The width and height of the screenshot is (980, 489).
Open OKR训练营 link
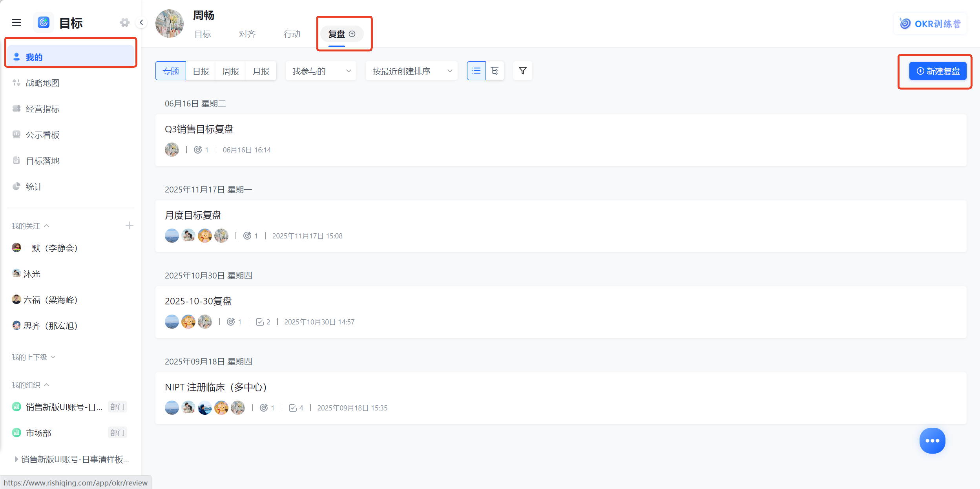(x=930, y=24)
